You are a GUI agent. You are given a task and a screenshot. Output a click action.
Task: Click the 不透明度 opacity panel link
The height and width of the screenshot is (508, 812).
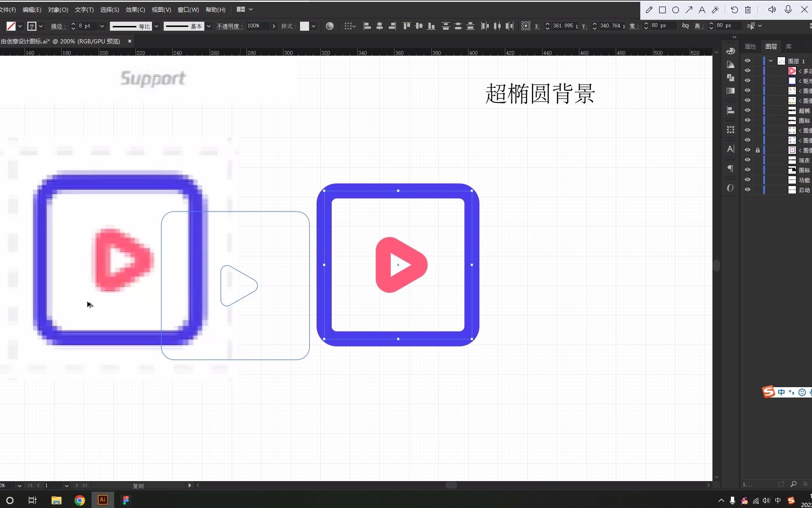point(229,26)
